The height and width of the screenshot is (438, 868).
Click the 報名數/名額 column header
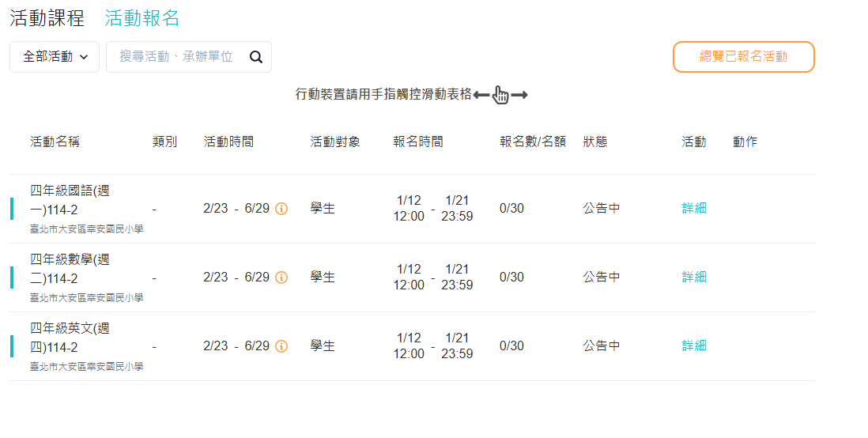pyautogui.click(x=533, y=142)
